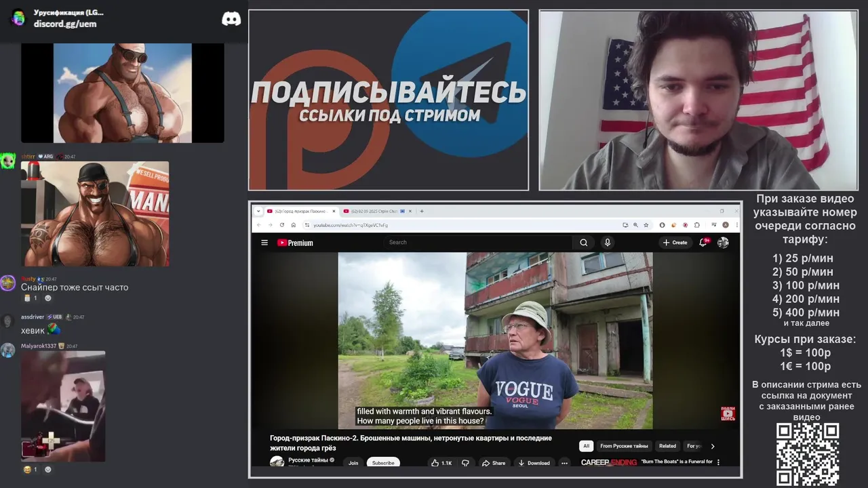Activate voice search microphone icon
Screen dimensions: 868x488
[608, 243]
